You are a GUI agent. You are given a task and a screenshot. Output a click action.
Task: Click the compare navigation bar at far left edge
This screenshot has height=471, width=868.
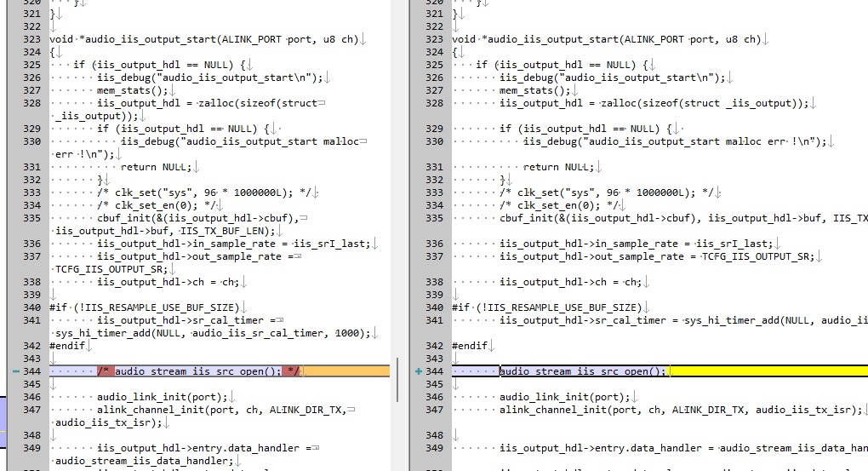tap(3, 422)
